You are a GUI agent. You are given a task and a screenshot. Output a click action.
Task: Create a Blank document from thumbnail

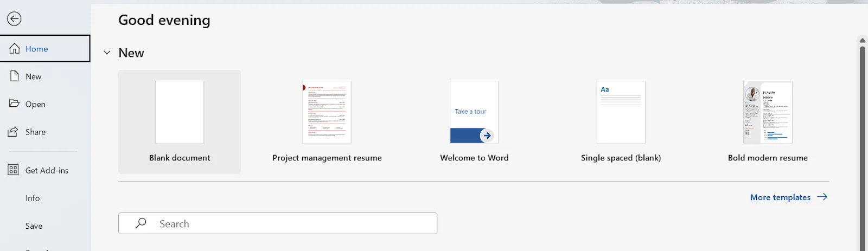(180, 112)
